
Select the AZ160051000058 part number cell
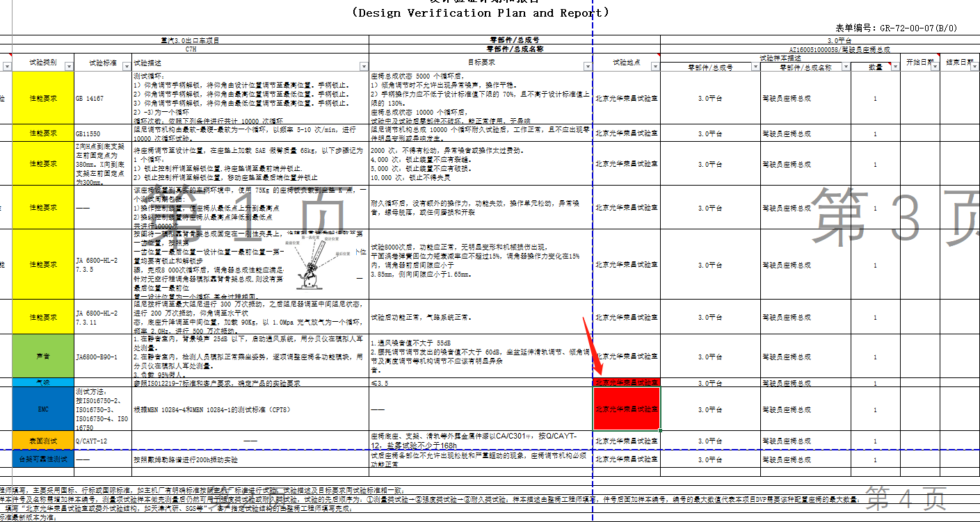click(819, 49)
